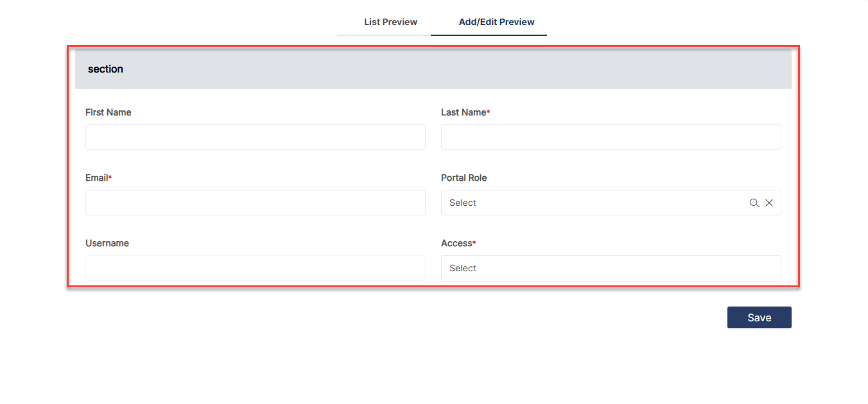
Task: Click the First Name label
Action: pyautogui.click(x=108, y=112)
